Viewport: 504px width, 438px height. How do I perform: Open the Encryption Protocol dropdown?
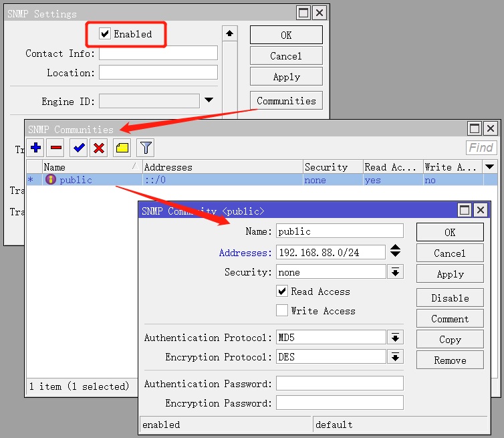(x=396, y=357)
